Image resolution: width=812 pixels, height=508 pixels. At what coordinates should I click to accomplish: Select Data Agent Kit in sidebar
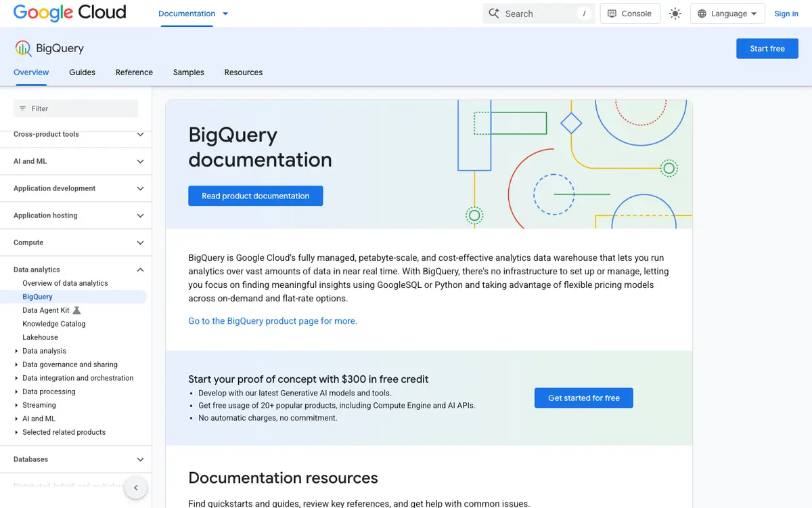[46, 310]
